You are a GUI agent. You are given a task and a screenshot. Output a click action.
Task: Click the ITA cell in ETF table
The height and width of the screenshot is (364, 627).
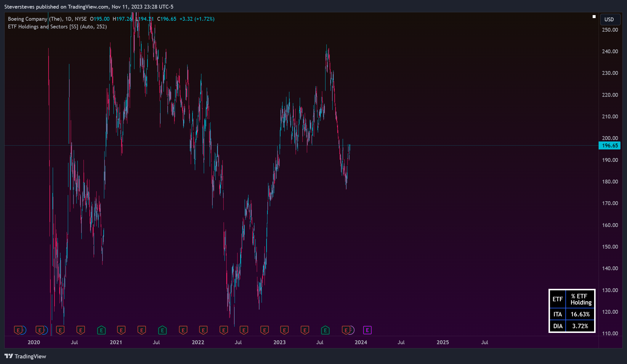coord(558,314)
